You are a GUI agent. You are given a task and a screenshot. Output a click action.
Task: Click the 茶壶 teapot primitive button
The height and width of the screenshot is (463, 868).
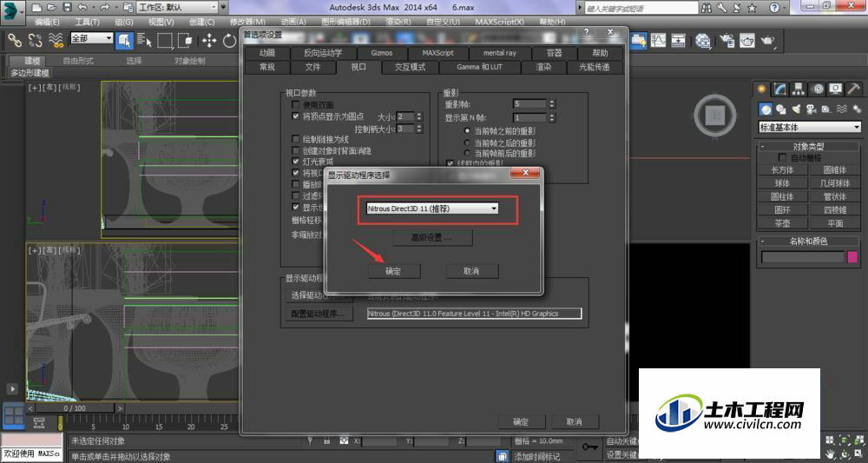[782, 223]
